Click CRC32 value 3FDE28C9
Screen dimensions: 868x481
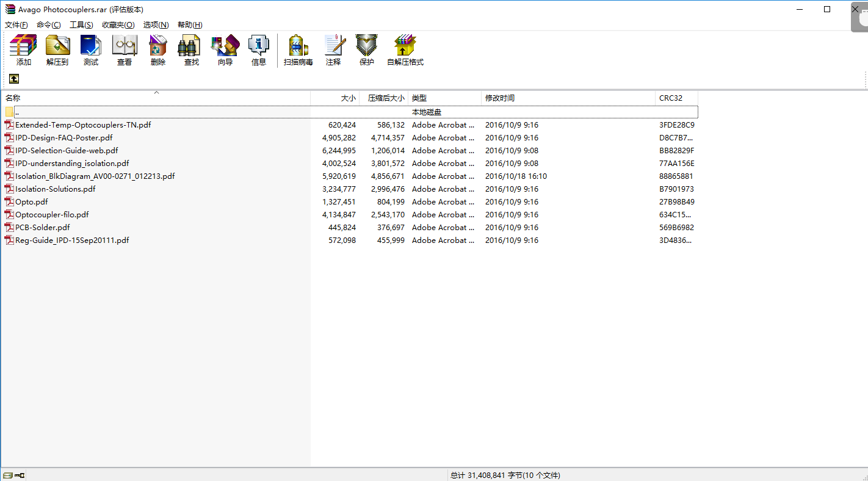coord(676,125)
